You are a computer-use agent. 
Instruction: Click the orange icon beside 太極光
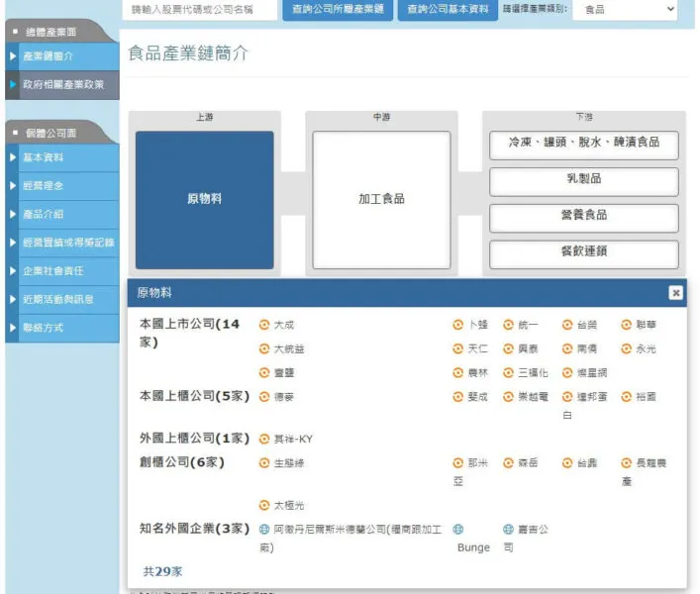(264, 506)
